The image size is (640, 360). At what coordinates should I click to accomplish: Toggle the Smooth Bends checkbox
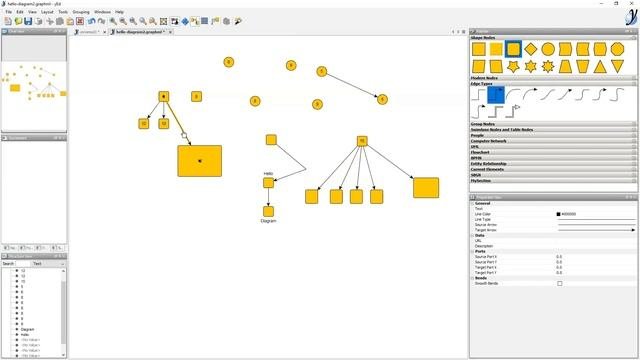pos(560,283)
